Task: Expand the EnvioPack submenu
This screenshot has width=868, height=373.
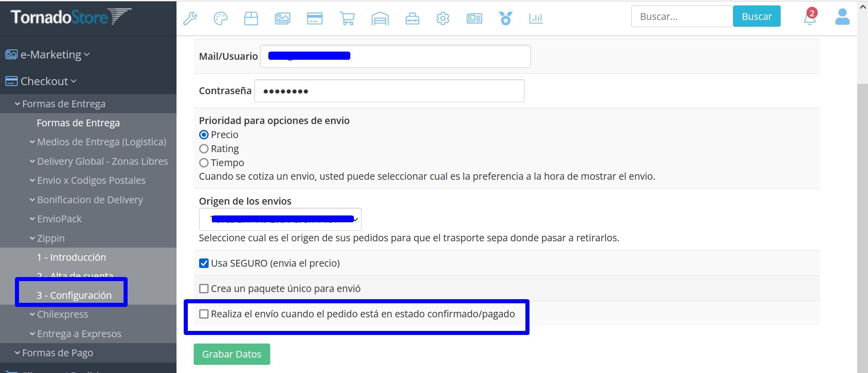Action: (x=55, y=219)
